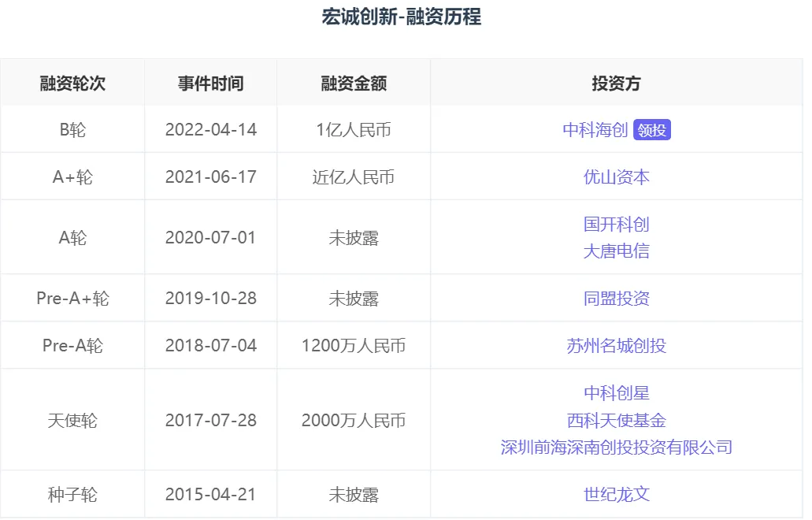Screen dimensions: 812x520
Task: Click the 国开科创 link
Action: point(617,224)
